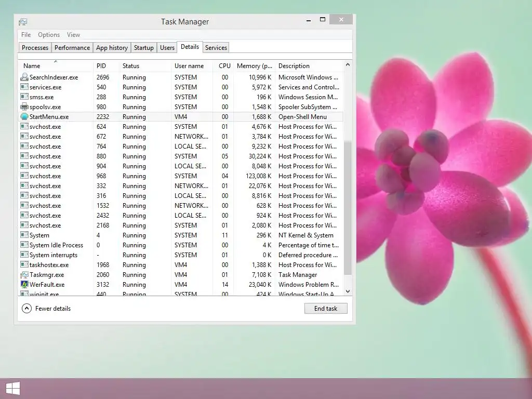This screenshot has height=399, width=532.
Task: Click the '30,224 K' memory value
Action: (x=260, y=156)
